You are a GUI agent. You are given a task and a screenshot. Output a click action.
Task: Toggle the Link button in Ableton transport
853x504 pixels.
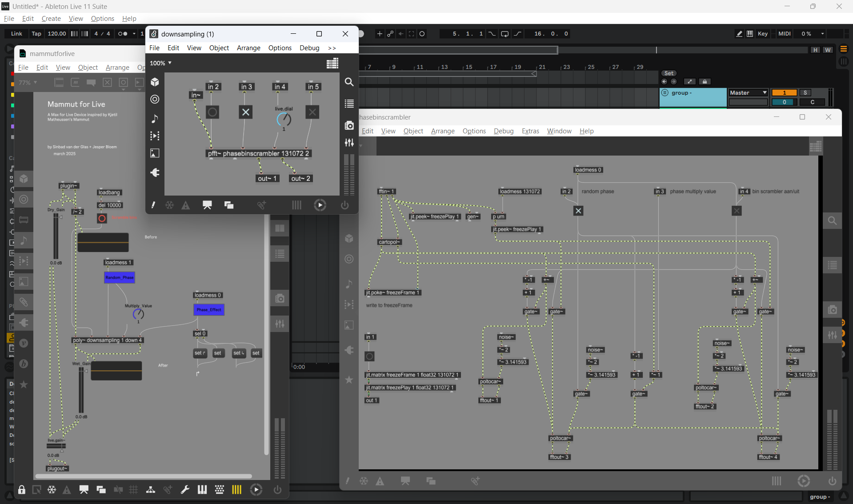16,34
